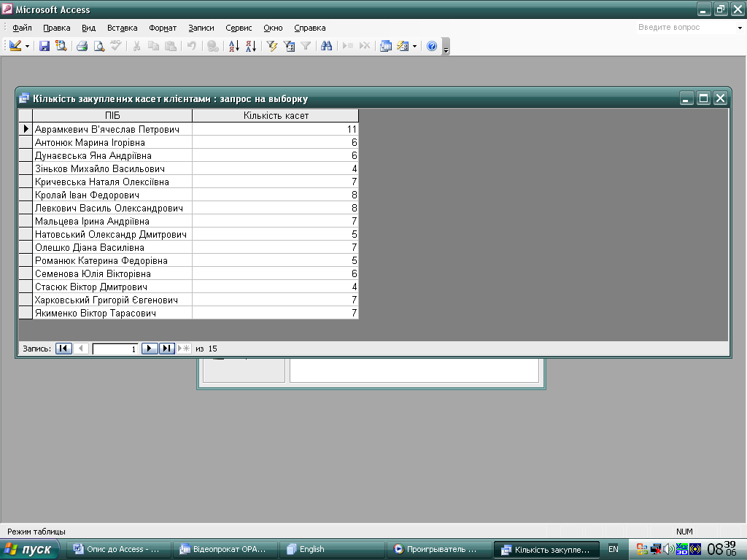Switch to 'Відеопрокат ОРА' taskbar item
The height and width of the screenshot is (560, 747).
click(x=224, y=549)
